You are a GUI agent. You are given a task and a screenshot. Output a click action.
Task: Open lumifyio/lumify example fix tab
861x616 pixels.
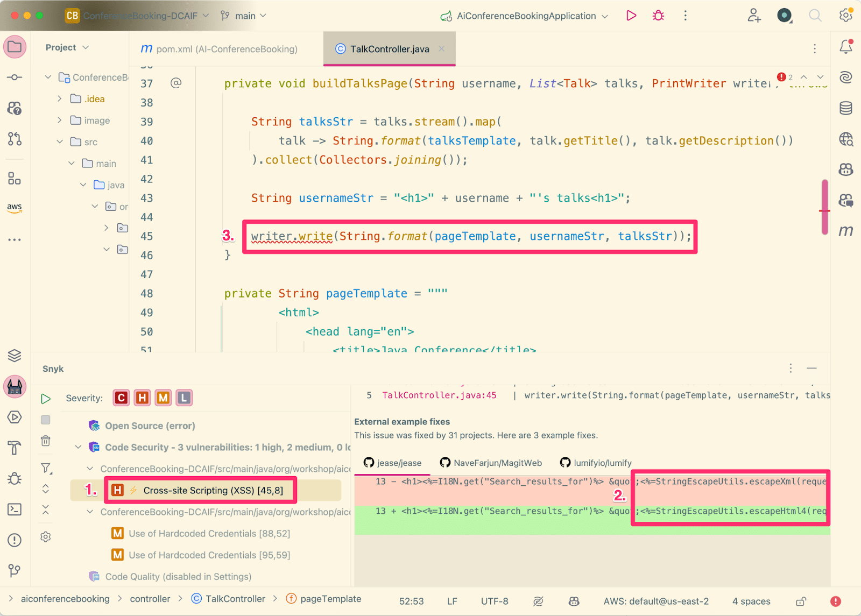[x=596, y=463]
